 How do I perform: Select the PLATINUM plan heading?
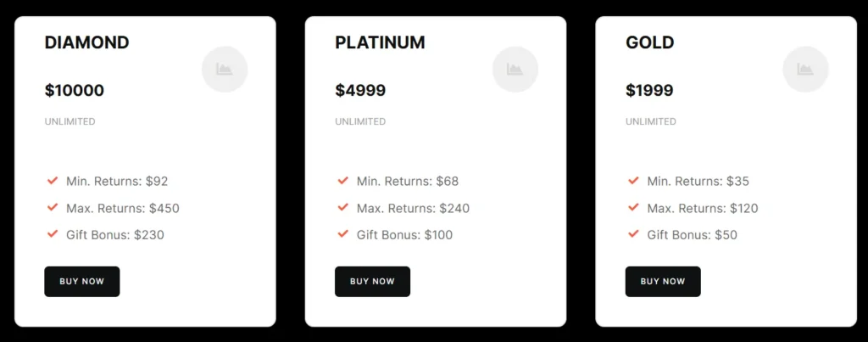(x=380, y=42)
